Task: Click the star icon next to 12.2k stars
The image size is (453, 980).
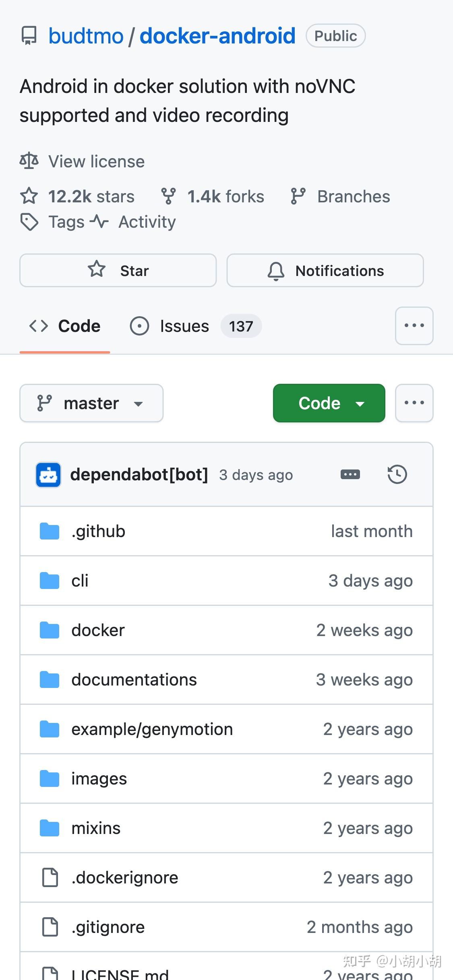Action: [29, 196]
